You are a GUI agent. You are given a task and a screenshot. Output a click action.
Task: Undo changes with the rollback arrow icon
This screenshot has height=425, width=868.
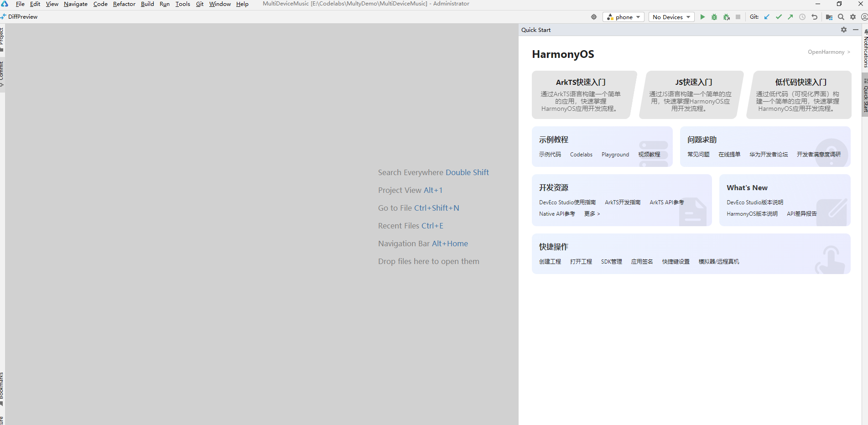click(814, 17)
